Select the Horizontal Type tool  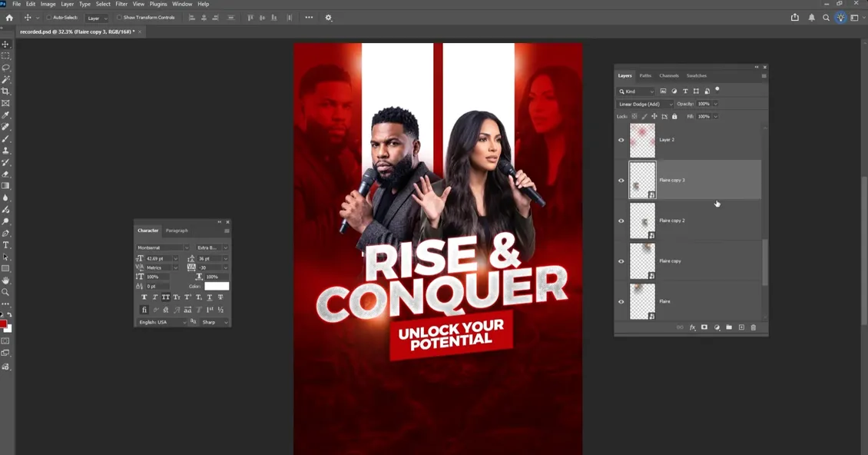pos(5,245)
